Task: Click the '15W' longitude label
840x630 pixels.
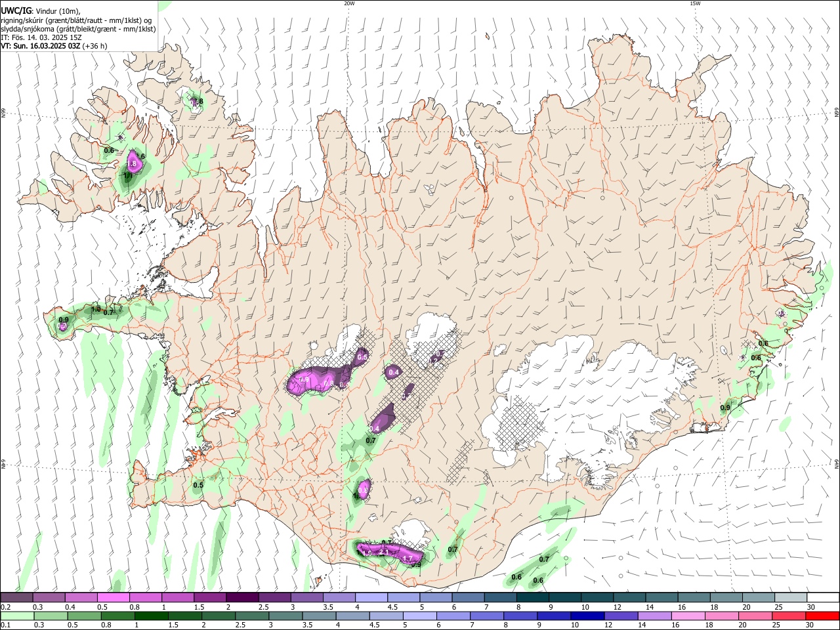Action: [695, 3]
